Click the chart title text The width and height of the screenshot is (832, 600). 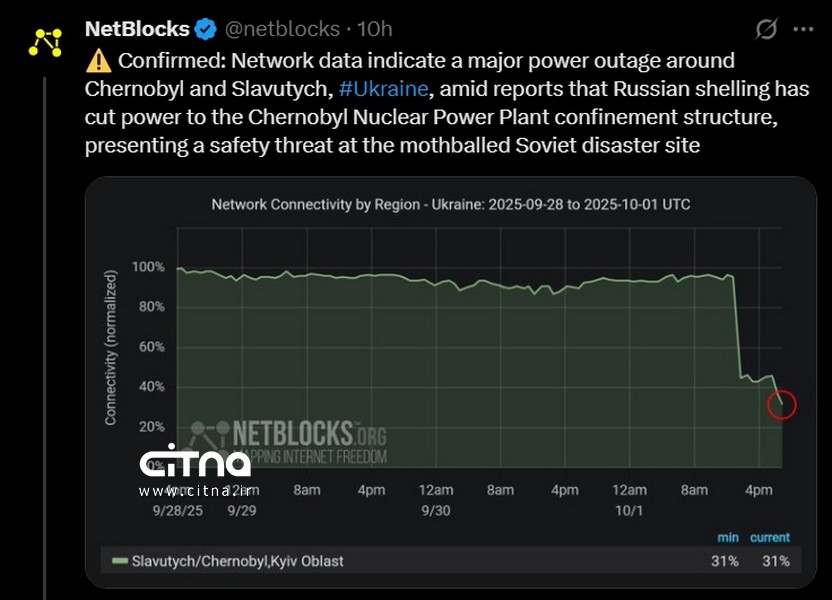click(450, 204)
